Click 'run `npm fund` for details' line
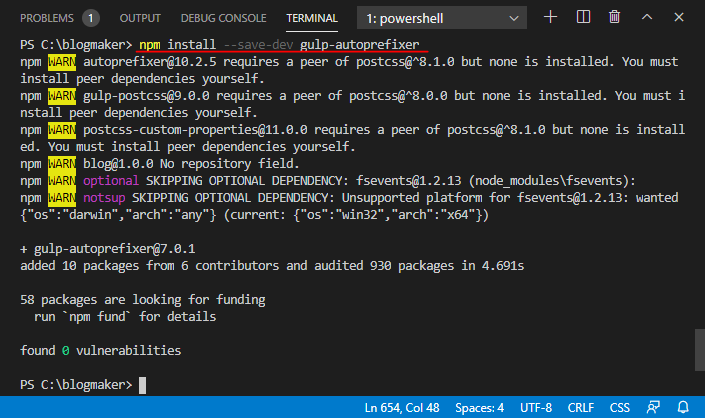The width and height of the screenshot is (705, 418). [x=125, y=317]
